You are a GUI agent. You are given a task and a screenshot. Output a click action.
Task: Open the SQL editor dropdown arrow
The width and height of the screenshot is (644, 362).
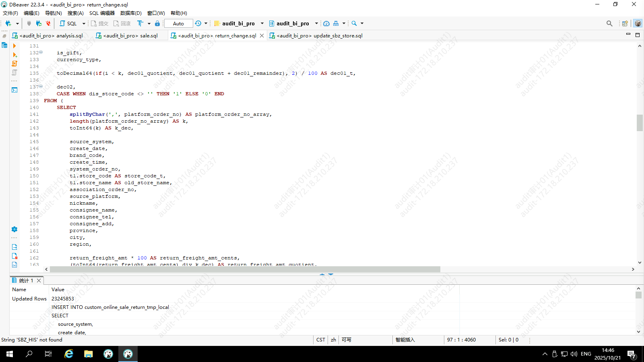[x=84, y=23]
